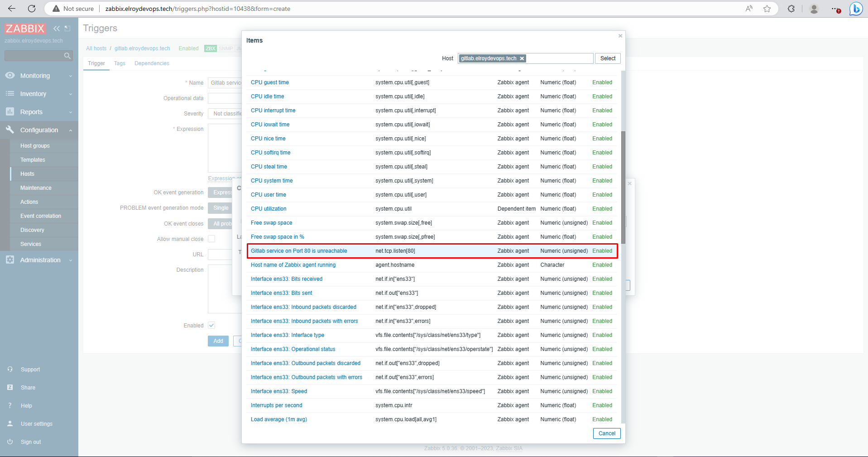Screen dimensions: 868x457
Task: Expand the Reports menu
Action: coord(39,112)
